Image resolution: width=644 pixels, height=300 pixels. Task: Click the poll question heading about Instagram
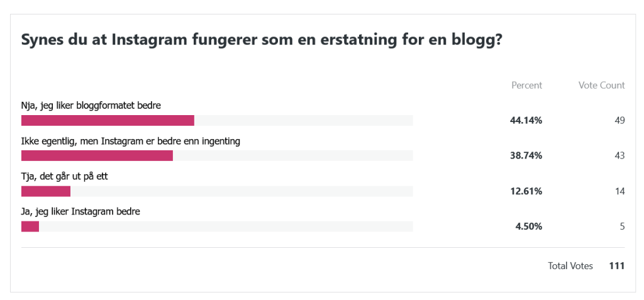coord(262,41)
